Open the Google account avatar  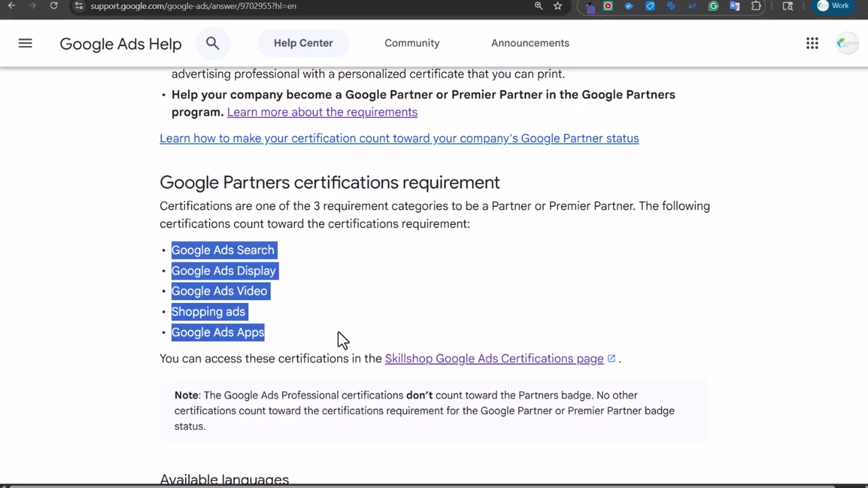coord(847,43)
